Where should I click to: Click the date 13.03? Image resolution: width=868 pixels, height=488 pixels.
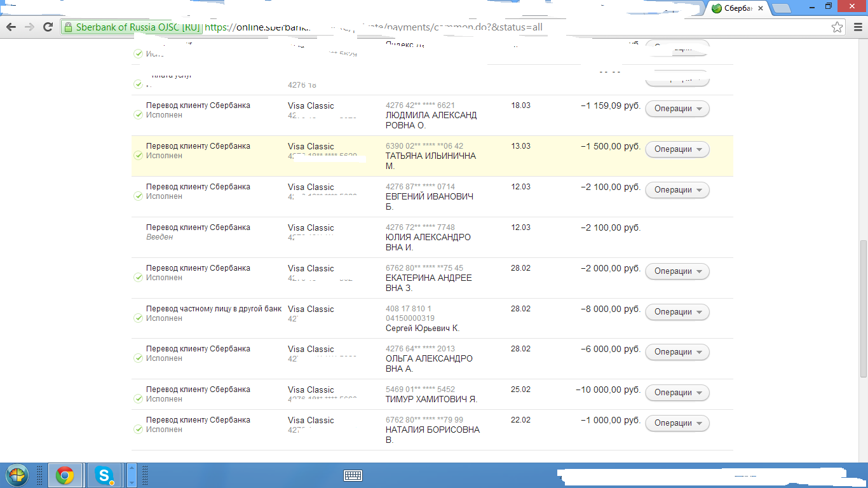tap(520, 146)
